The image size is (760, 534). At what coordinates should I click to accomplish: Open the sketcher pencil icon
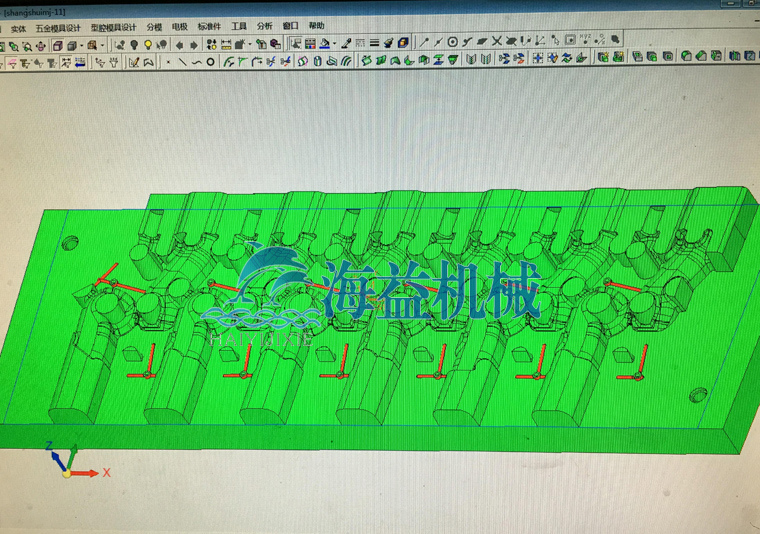[134, 62]
